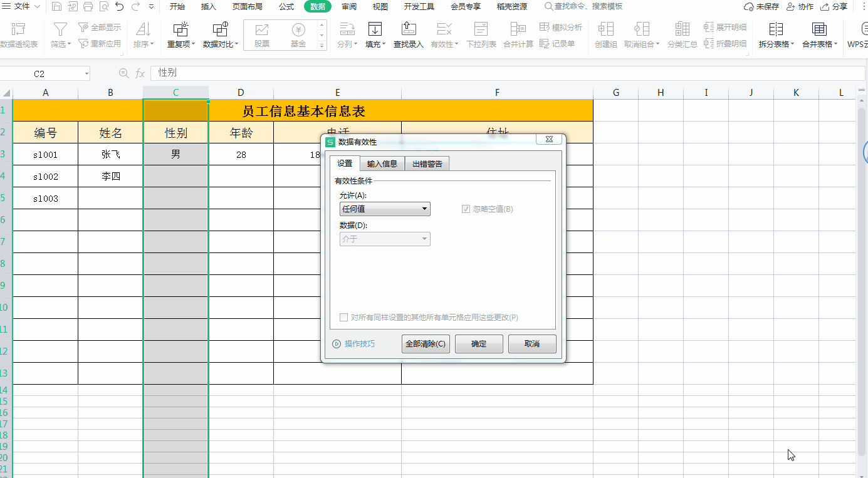The image size is (868, 478).
Task: Select the 基金 fund data type
Action: [x=298, y=36]
